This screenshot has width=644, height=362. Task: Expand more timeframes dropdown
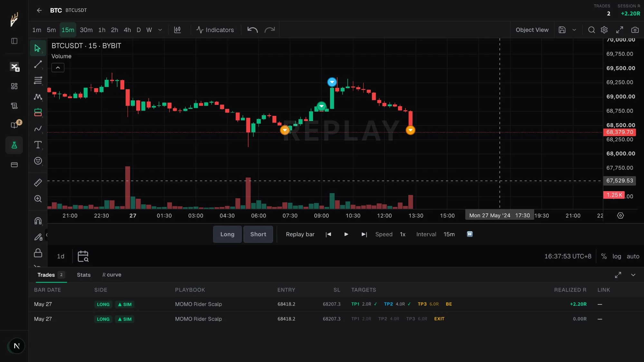[160, 30]
